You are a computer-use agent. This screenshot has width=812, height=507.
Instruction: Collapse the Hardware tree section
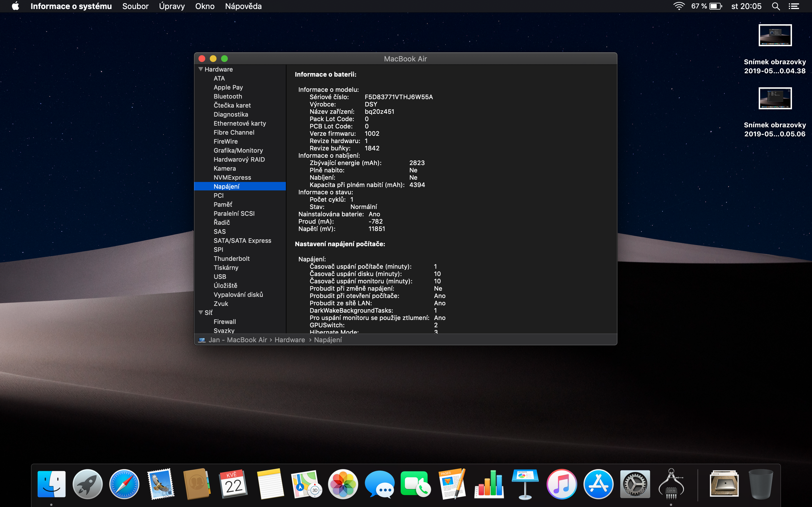[201, 69]
